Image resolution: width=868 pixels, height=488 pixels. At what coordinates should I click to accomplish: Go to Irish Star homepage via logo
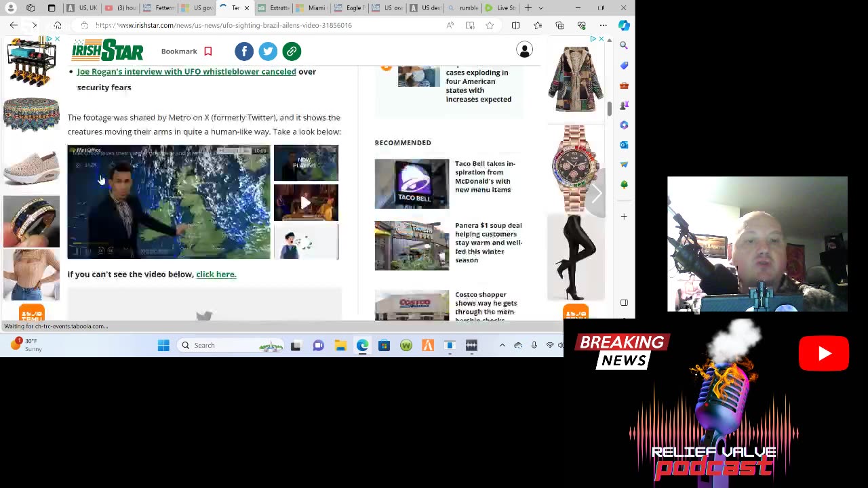point(108,50)
